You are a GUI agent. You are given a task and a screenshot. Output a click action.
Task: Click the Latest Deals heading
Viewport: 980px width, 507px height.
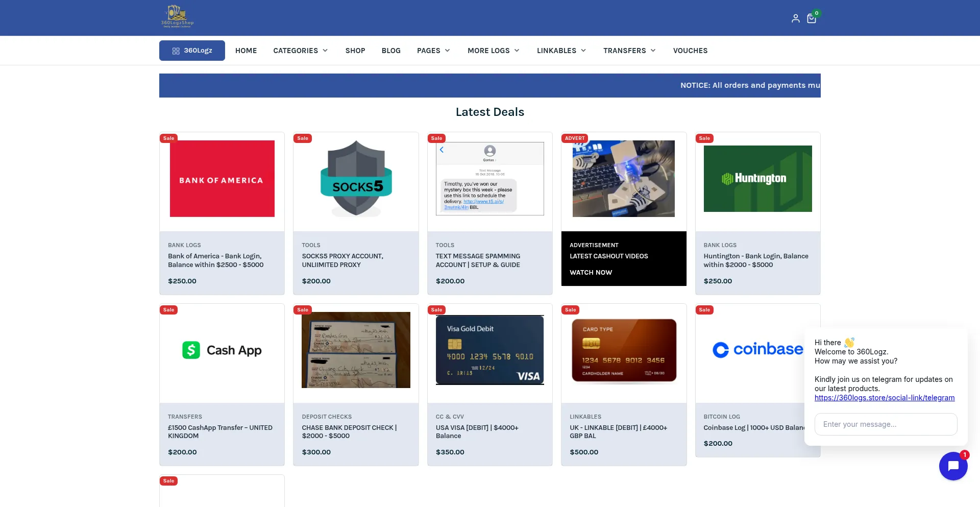click(490, 112)
